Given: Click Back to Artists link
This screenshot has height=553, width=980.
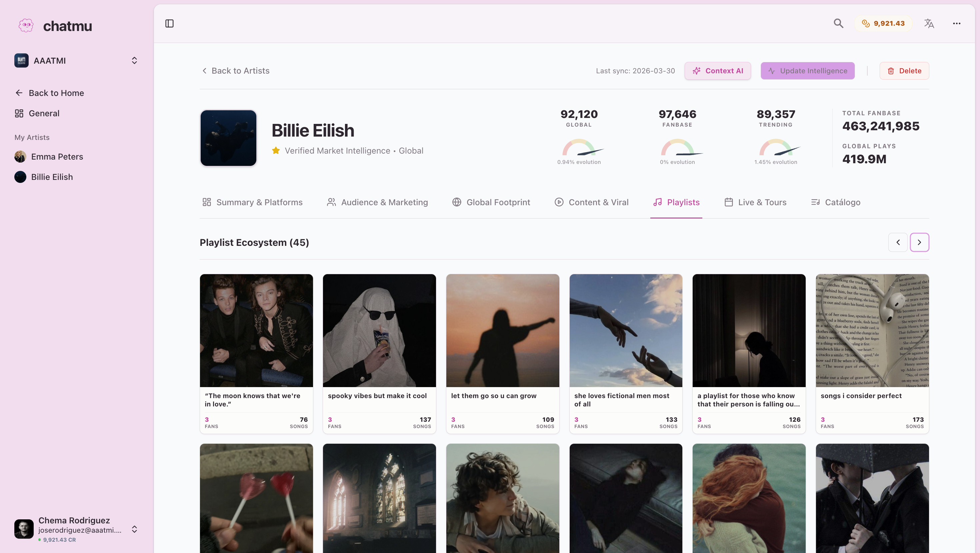Looking at the screenshot, I should [x=235, y=71].
